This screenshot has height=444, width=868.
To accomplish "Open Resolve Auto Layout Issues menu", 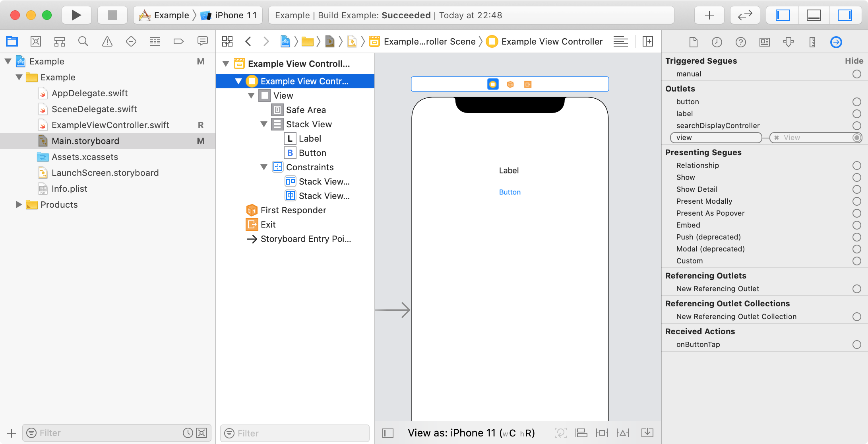I will point(623,433).
